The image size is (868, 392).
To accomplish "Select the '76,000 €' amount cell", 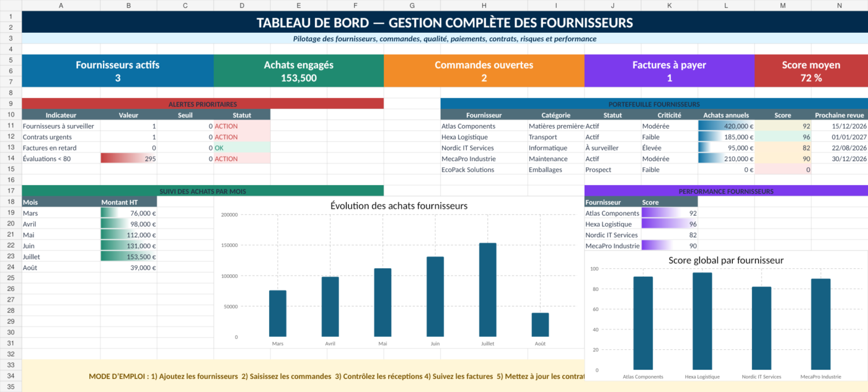I will [128, 213].
